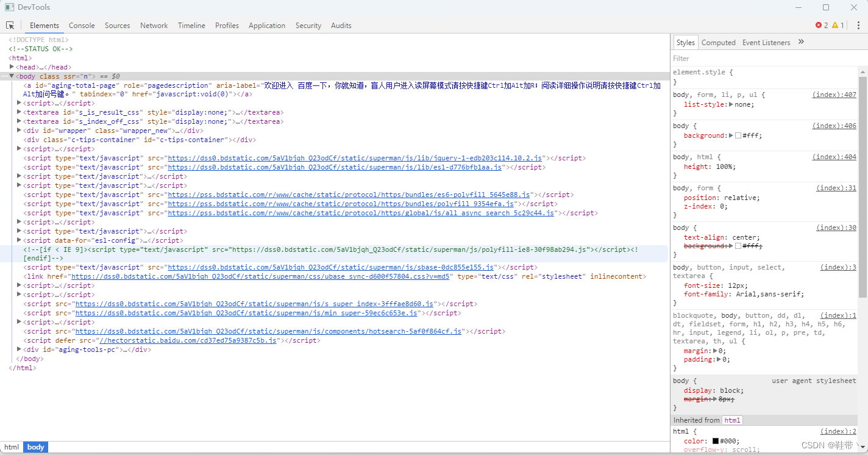This screenshot has height=455, width=868.
Task: Select the Elements tab
Action: coord(44,26)
